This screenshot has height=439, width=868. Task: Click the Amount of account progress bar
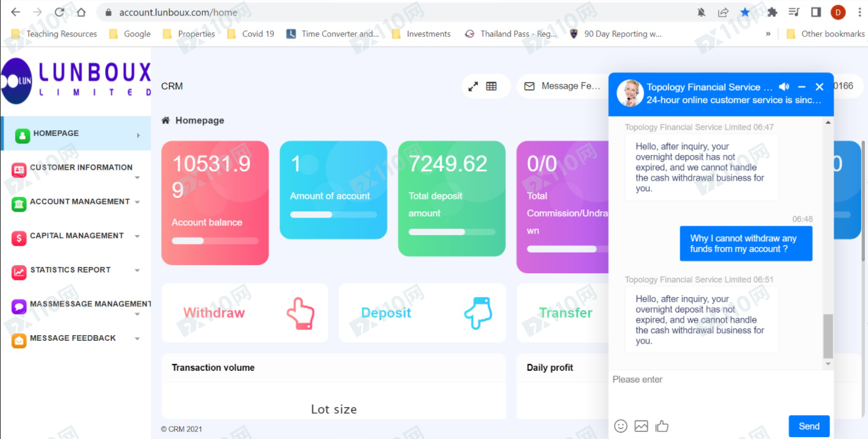pyautogui.click(x=334, y=214)
